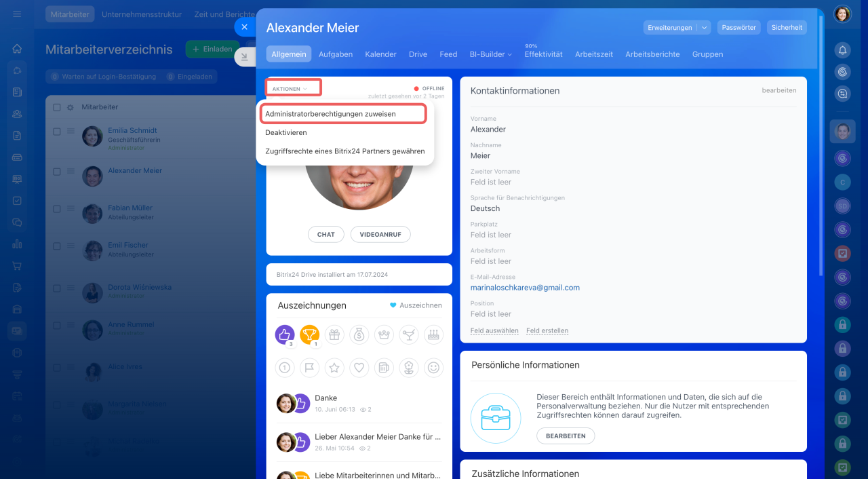This screenshot has width=868, height=479.
Task: Click the green Einladen button
Action: click(212, 49)
